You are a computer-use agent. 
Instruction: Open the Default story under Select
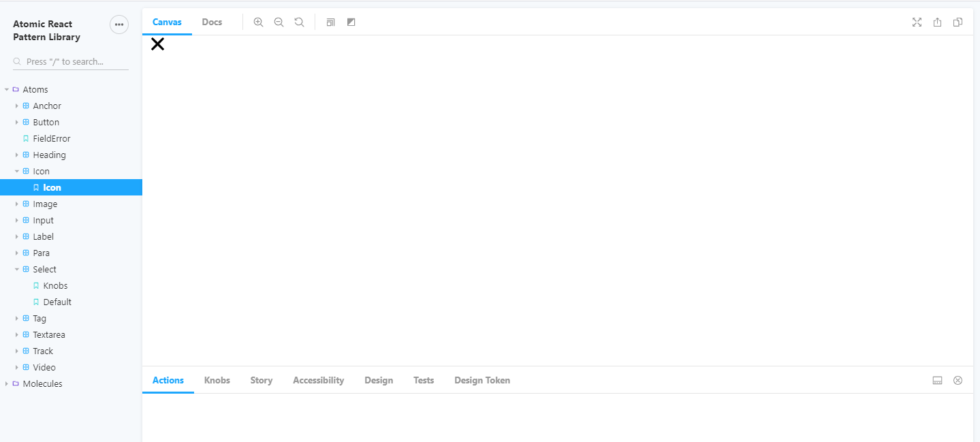point(71,302)
